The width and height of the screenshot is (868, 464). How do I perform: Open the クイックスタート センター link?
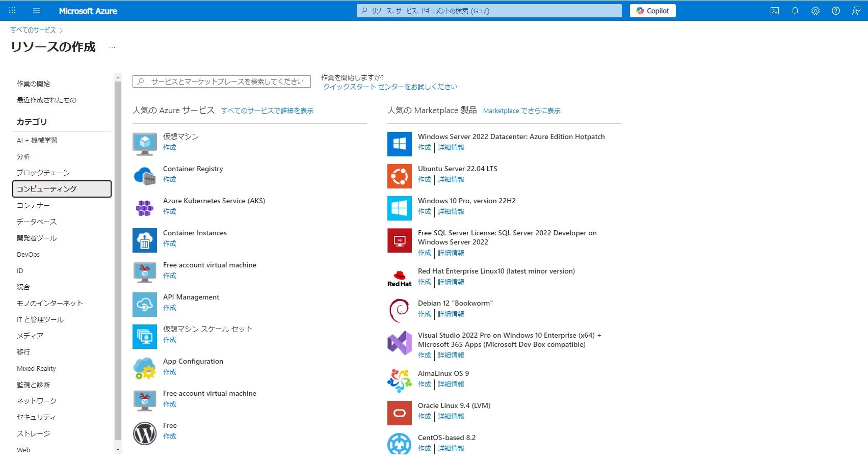click(390, 87)
